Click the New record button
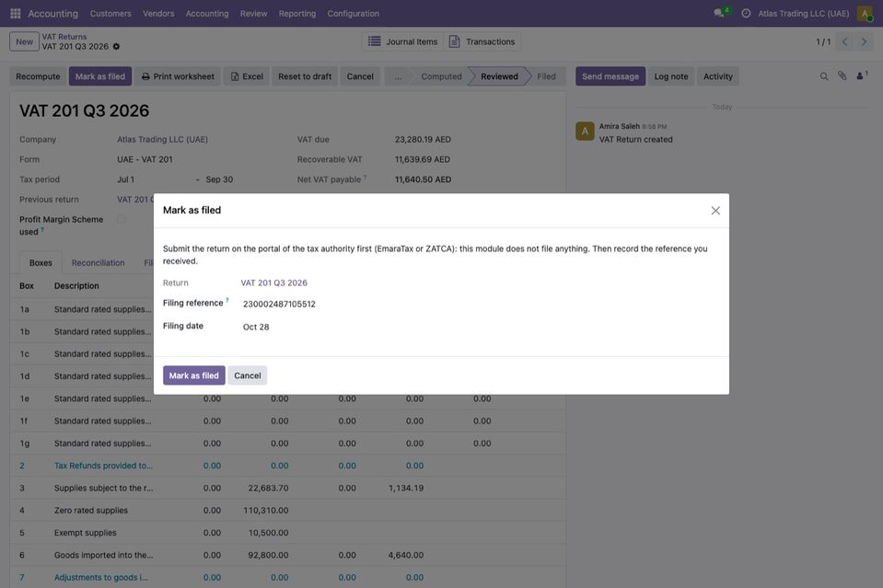 pos(24,41)
